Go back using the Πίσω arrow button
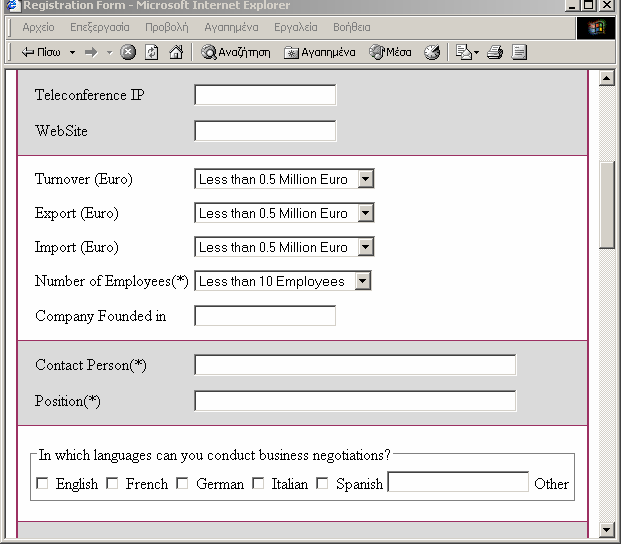Image resolution: width=621 pixels, height=544 pixels. pyautogui.click(x=41, y=52)
